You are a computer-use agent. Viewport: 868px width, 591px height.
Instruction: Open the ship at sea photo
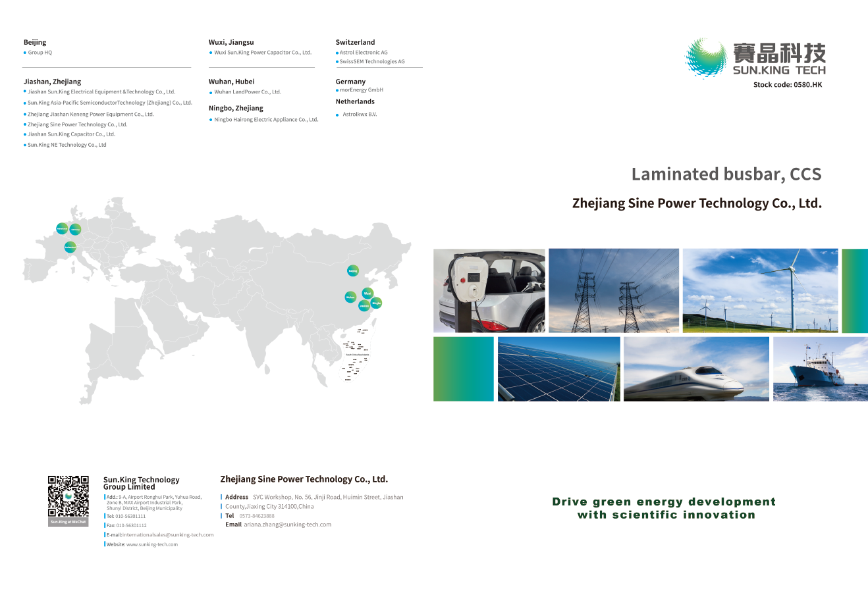821,369
